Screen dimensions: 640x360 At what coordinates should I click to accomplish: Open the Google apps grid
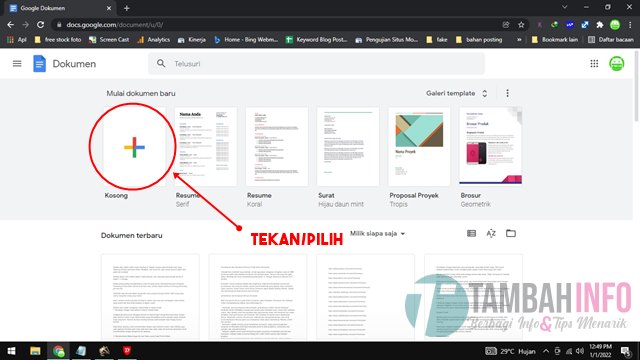point(594,64)
